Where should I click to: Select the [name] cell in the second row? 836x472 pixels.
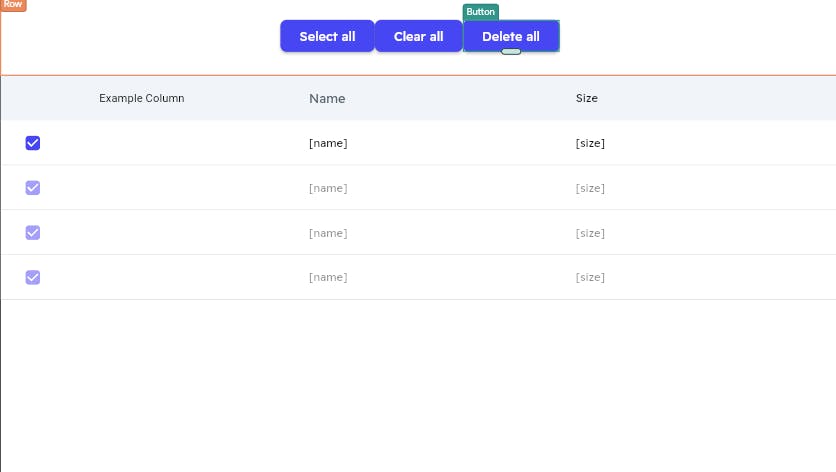click(x=328, y=188)
